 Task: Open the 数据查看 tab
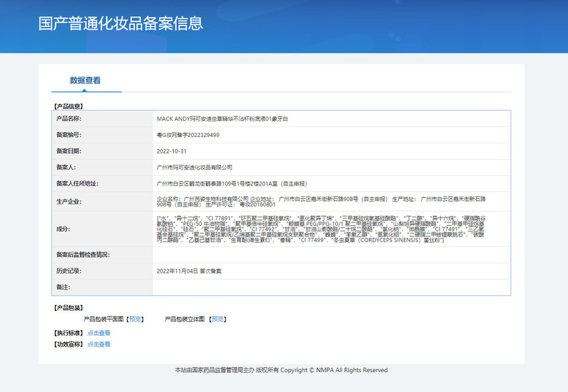[85, 80]
